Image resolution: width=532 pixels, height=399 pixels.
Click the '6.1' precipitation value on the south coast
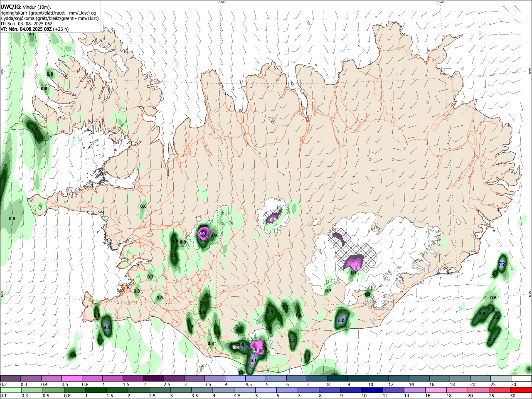click(254, 361)
